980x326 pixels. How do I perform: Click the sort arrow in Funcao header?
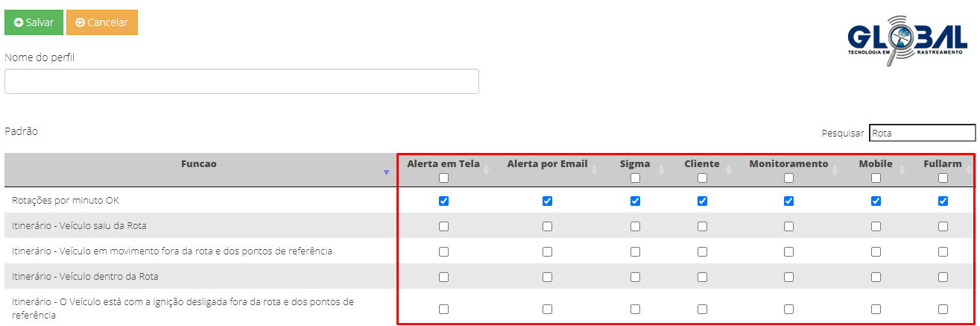point(386,172)
